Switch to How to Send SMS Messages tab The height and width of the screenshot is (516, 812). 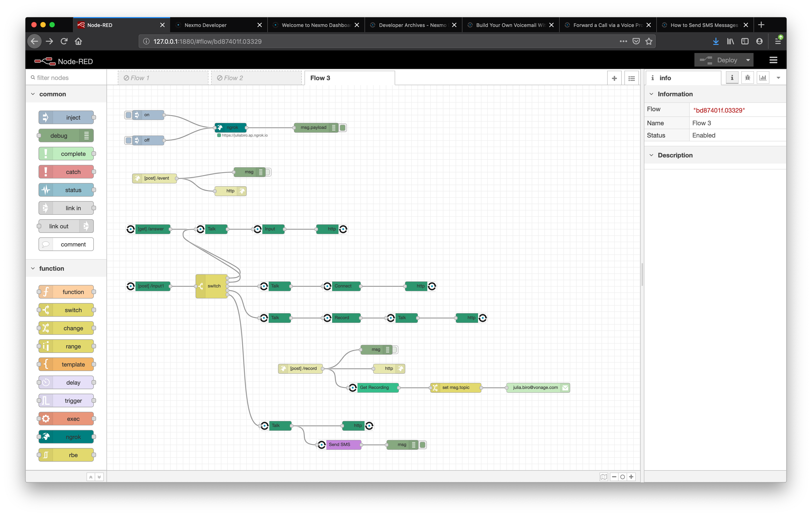pyautogui.click(x=705, y=25)
